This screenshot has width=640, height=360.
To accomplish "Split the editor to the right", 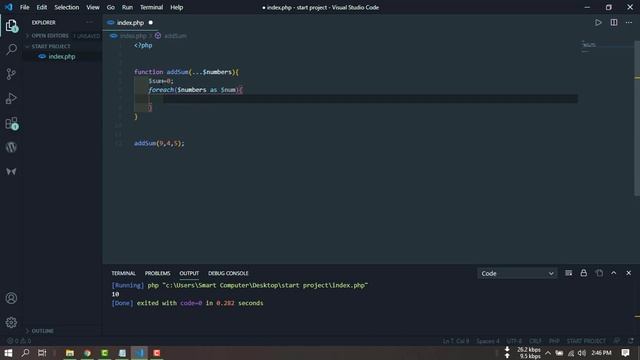I will coord(614,22).
